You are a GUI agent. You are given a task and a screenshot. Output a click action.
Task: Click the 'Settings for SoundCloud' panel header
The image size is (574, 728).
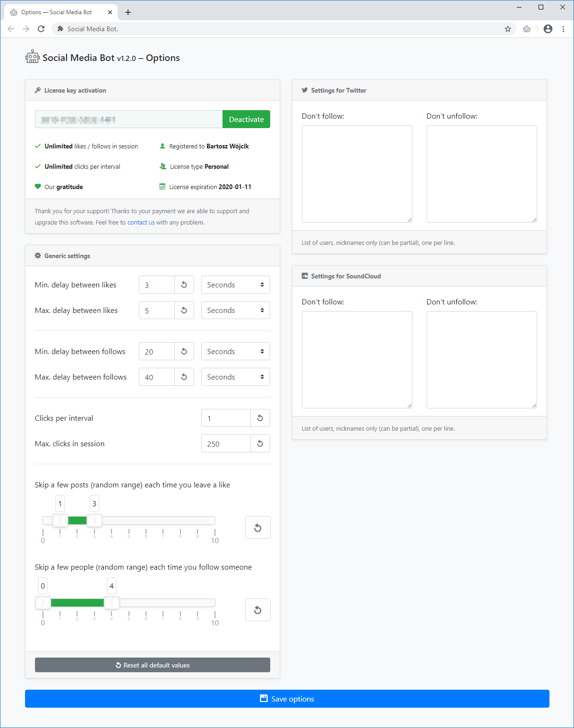tap(420, 276)
